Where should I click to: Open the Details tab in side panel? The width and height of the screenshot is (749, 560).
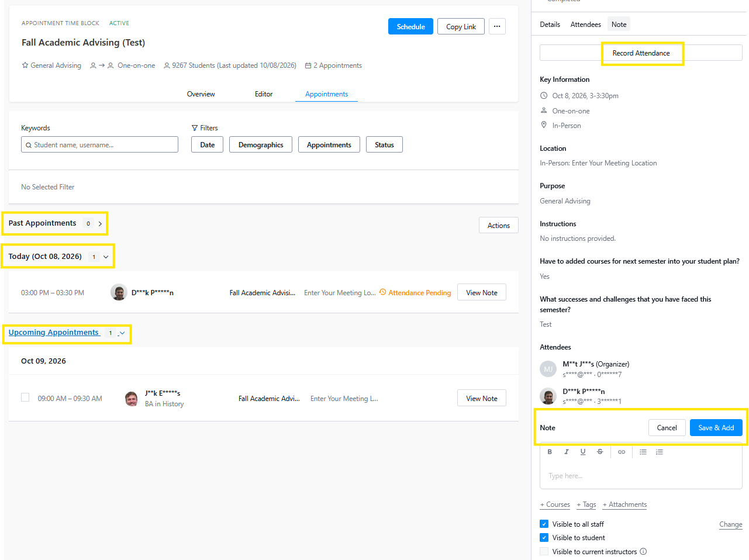550,25
